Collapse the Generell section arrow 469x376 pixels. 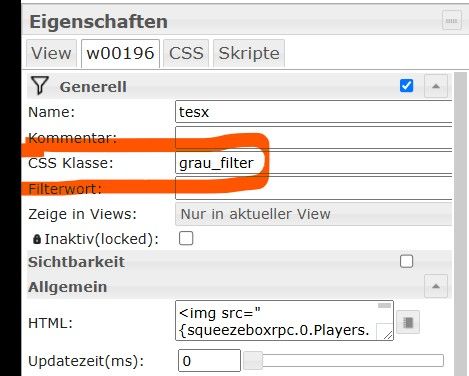point(436,86)
